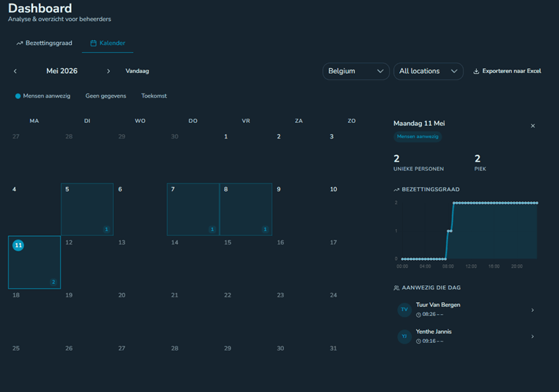Click the Piek value
This screenshot has height=392, width=559.
pyautogui.click(x=477, y=159)
